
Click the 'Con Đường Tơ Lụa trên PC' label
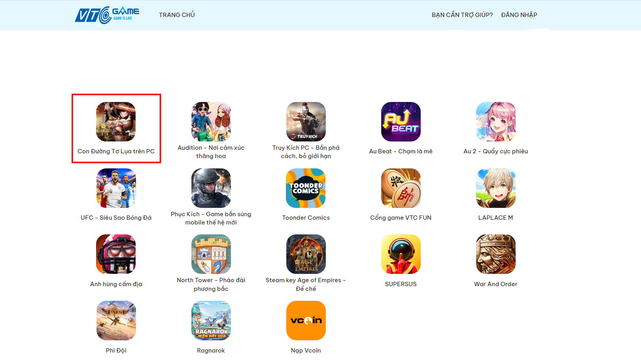pyautogui.click(x=116, y=151)
